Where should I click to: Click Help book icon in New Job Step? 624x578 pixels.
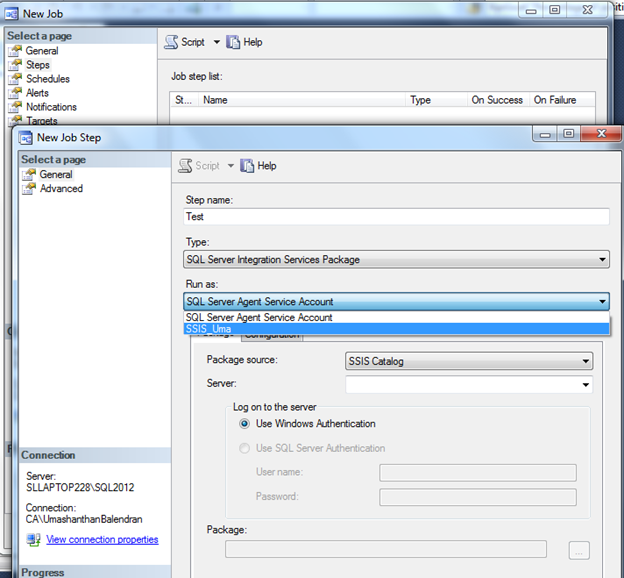coord(247,166)
